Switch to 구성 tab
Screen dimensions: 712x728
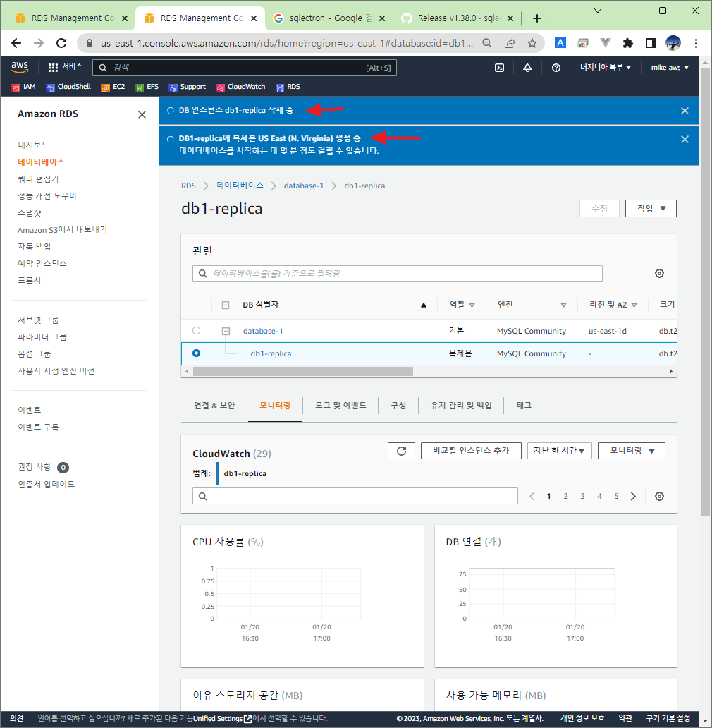point(398,406)
